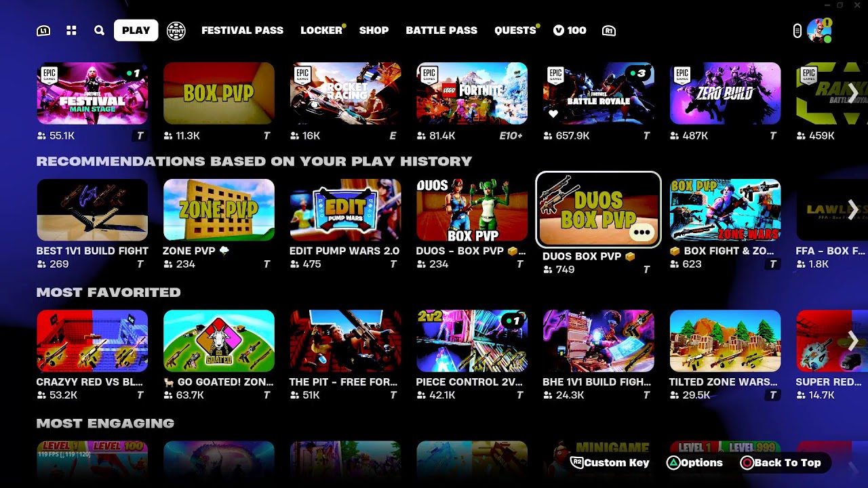
Task: Switch to the Battle Pass tab
Action: tap(441, 30)
